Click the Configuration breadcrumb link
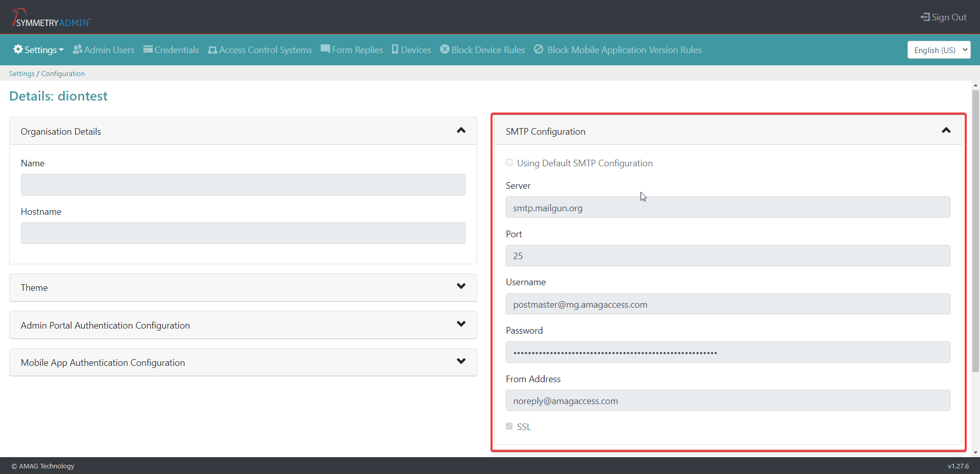The width and height of the screenshot is (980, 474). [63, 73]
